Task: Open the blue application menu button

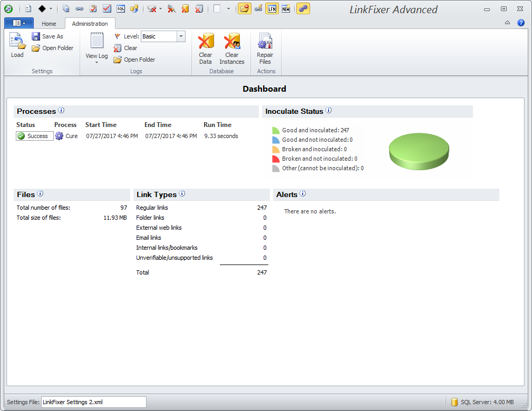Action: pos(19,23)
